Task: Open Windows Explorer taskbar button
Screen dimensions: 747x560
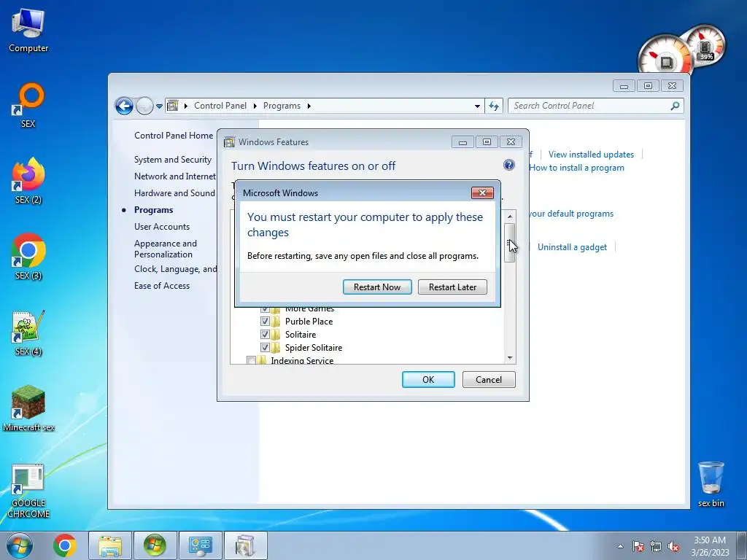Action: (110, 545)
